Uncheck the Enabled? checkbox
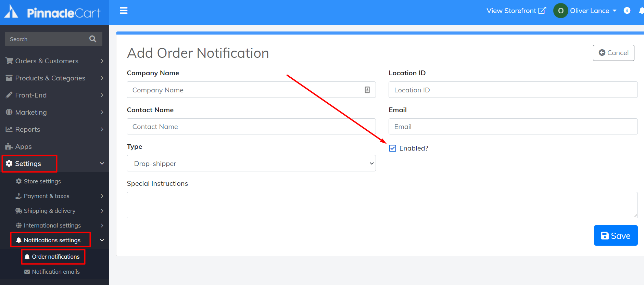Image resolution: width=644 pixels, height=285 pixels. [x=393, y=148]
